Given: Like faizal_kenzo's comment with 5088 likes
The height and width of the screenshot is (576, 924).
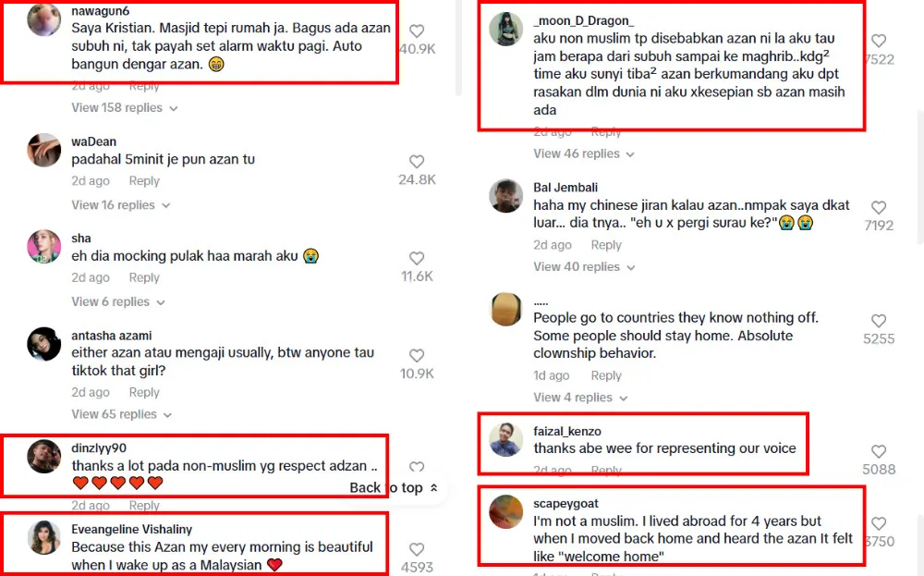Looking at the screenshot, I should (879, 451).
